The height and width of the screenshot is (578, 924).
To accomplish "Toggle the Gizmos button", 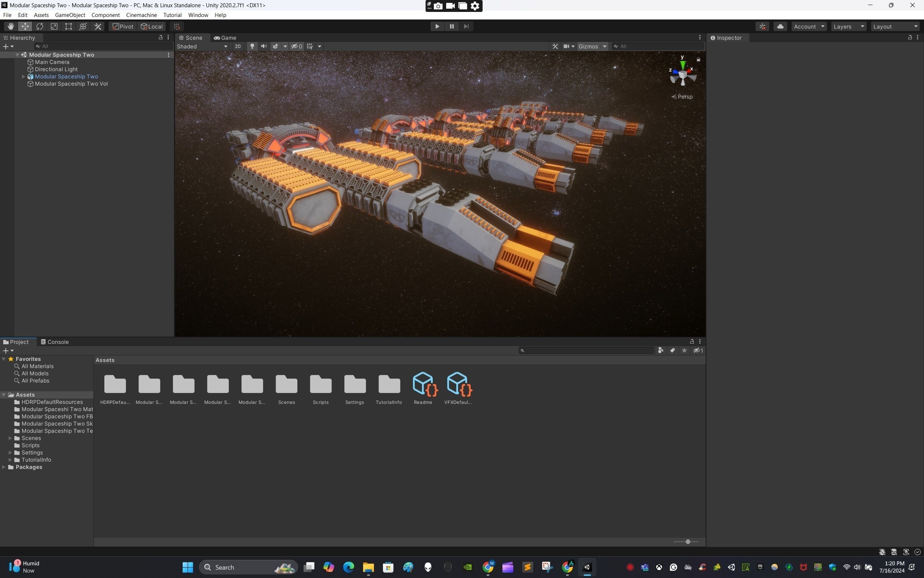I will [x=588, y=46].
